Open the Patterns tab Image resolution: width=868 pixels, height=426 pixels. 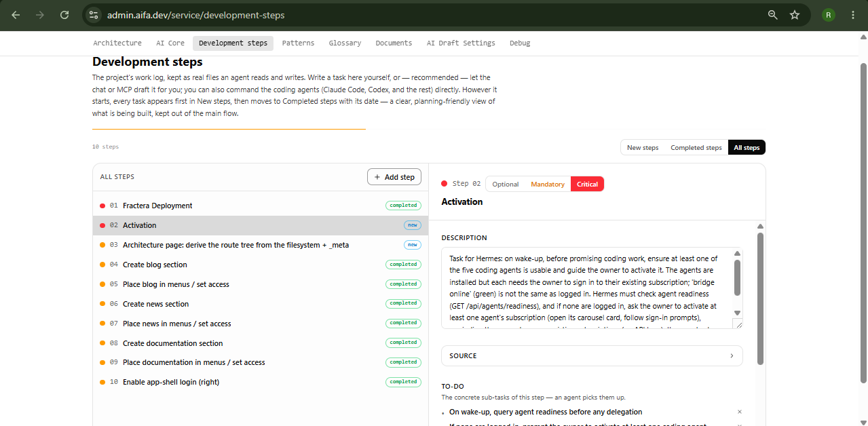(x=299, y=43)
